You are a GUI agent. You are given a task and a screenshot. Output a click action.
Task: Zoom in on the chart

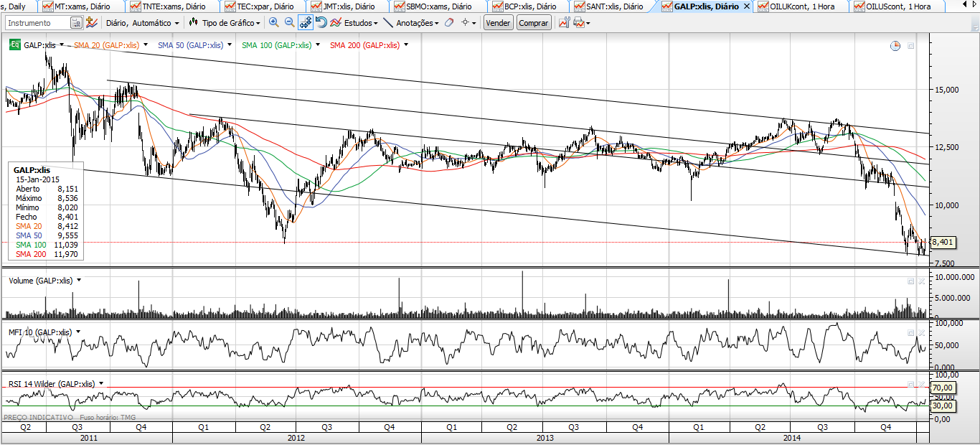[274, 23]
